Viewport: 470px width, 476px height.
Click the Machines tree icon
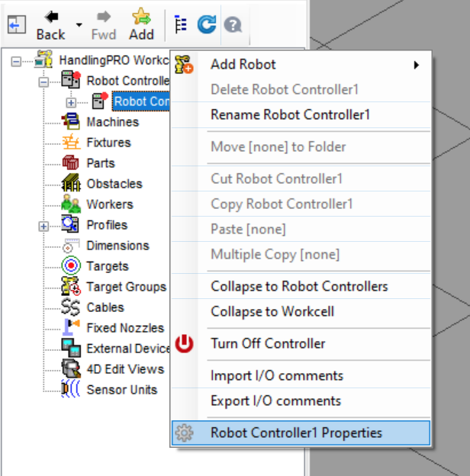coord(71,121)
